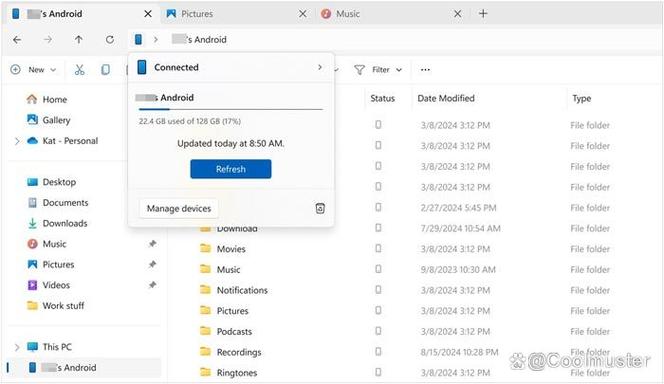This screenshot has height=384, width=664.
Task: Open Desktop in the sidebar
Action: click(x=51, y=182)
